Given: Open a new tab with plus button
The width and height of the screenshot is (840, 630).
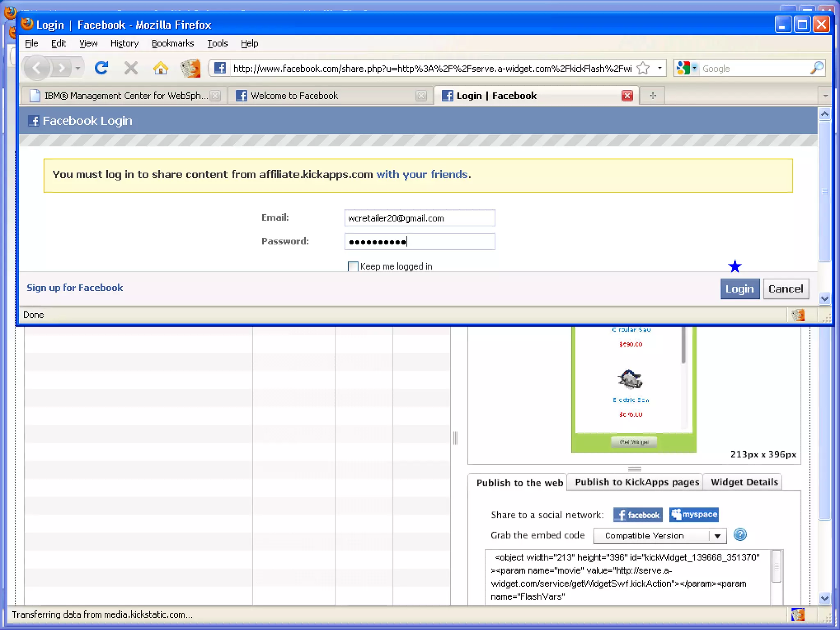Looking at the screenshot, I should click(x=653, y=96).
